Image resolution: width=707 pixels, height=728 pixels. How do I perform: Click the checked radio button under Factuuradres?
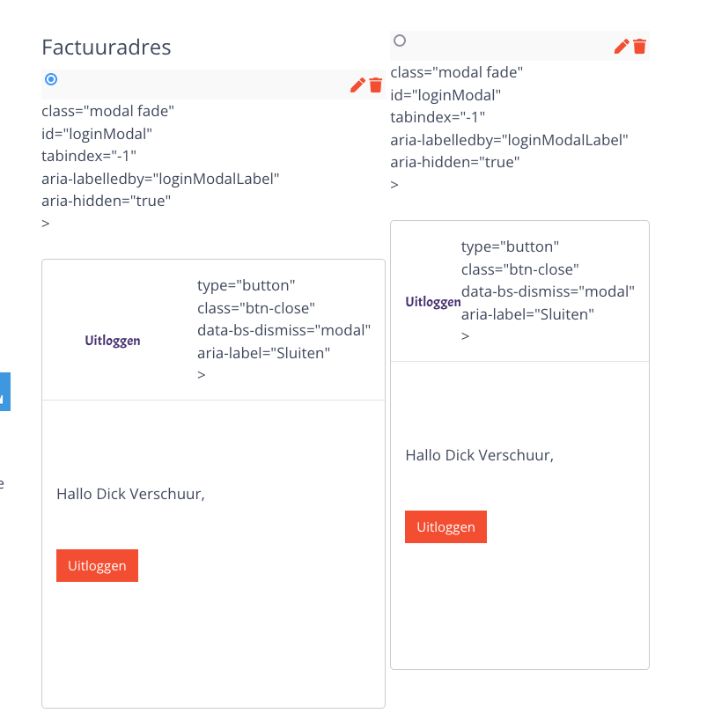coord(51,79)
